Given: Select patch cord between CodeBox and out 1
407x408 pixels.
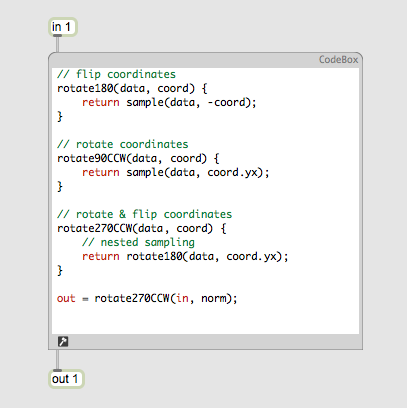Looking at the screenshot, I should point(57,359).
